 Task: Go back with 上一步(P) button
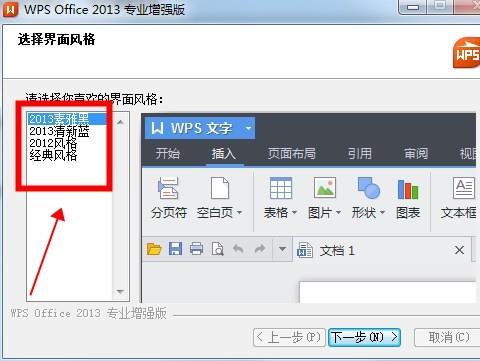click(x=289, y=337)
